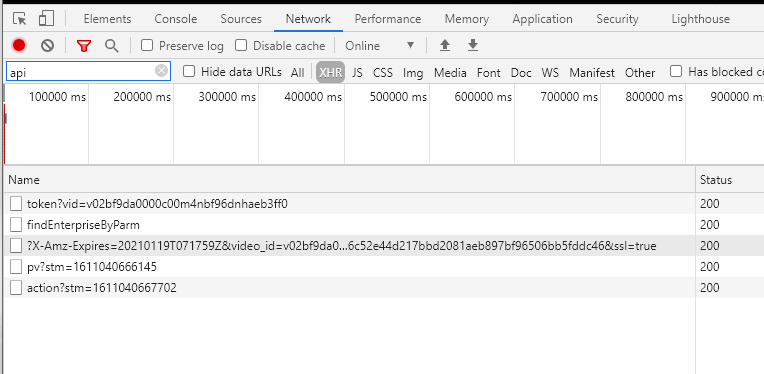Check the Has blocked cookies checkbox

click(x=675, y=71)
